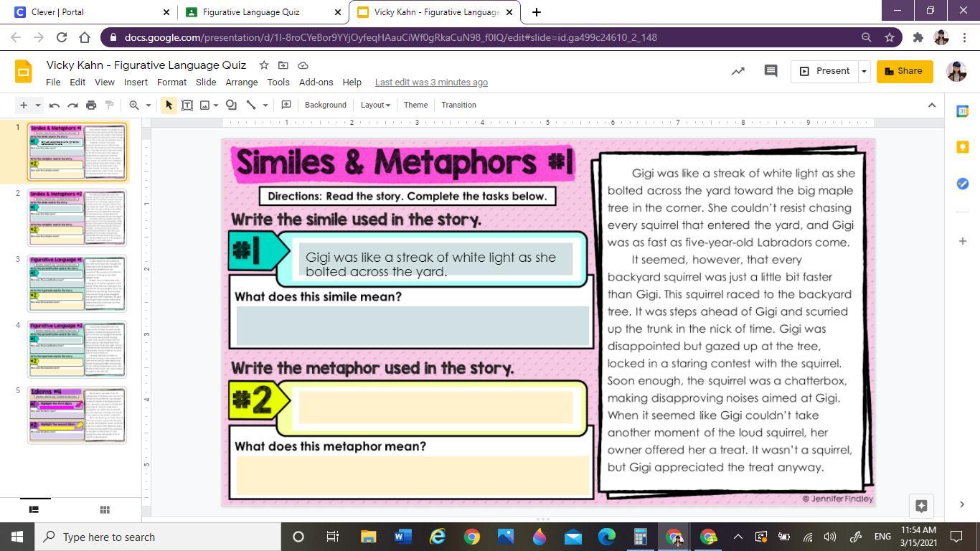Viewport: 980px width, 551px height.
Task: Open the Arrange menu
Action: pos(242,83)
